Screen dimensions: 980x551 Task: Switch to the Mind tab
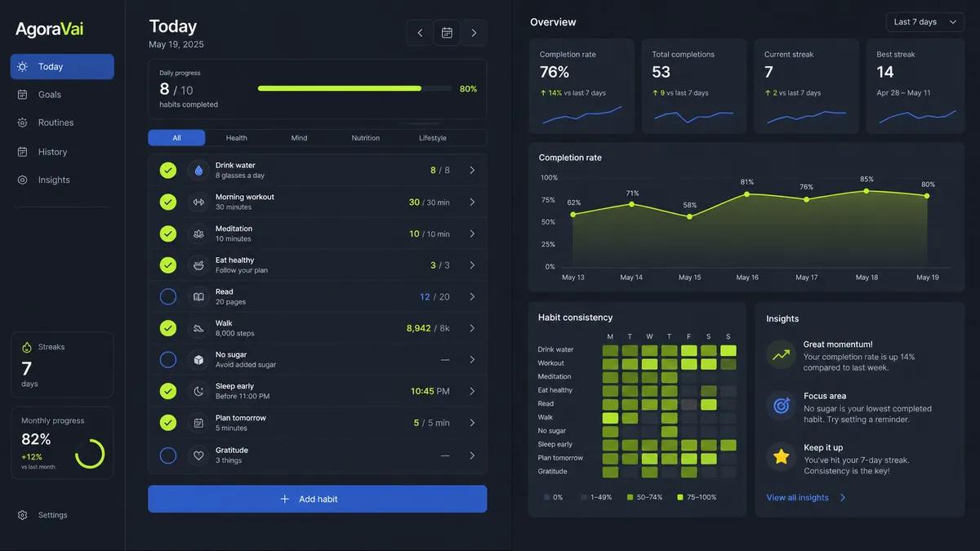[x=300, y=138]
